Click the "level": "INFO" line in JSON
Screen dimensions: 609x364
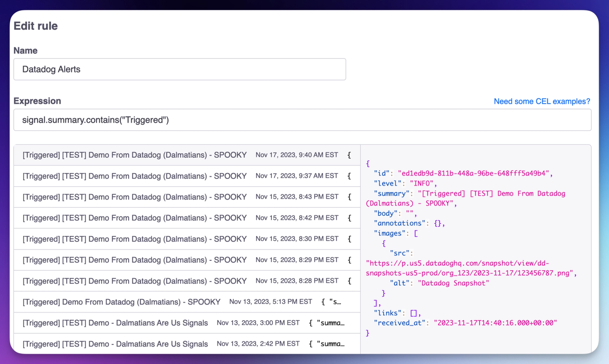[405, 183]
